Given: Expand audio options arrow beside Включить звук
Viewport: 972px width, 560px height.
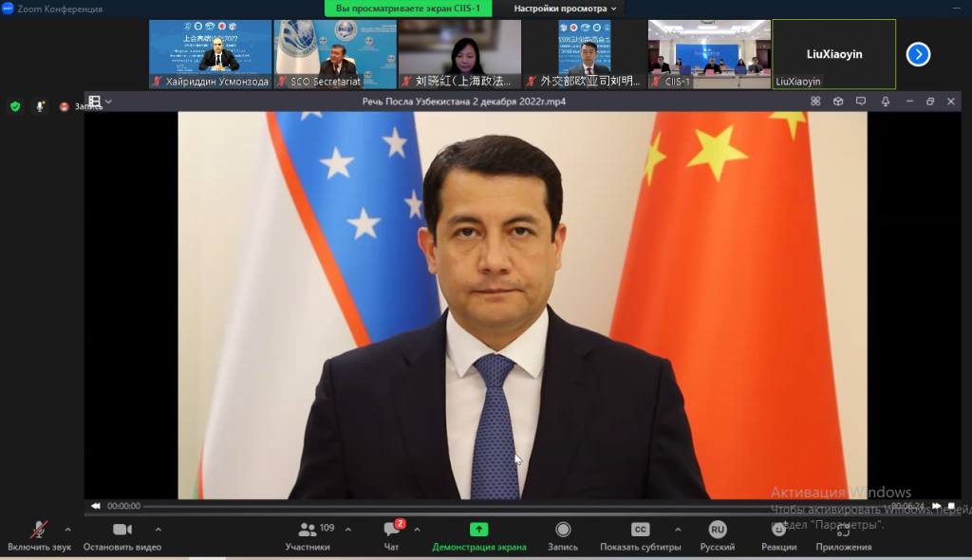Looking at the screenshot, I should tap(68, 530).
